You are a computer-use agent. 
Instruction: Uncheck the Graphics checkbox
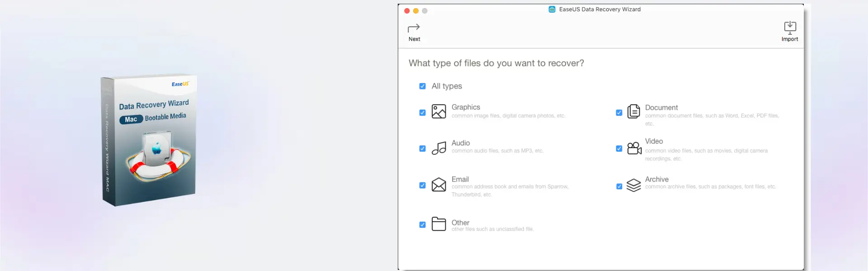422,112
